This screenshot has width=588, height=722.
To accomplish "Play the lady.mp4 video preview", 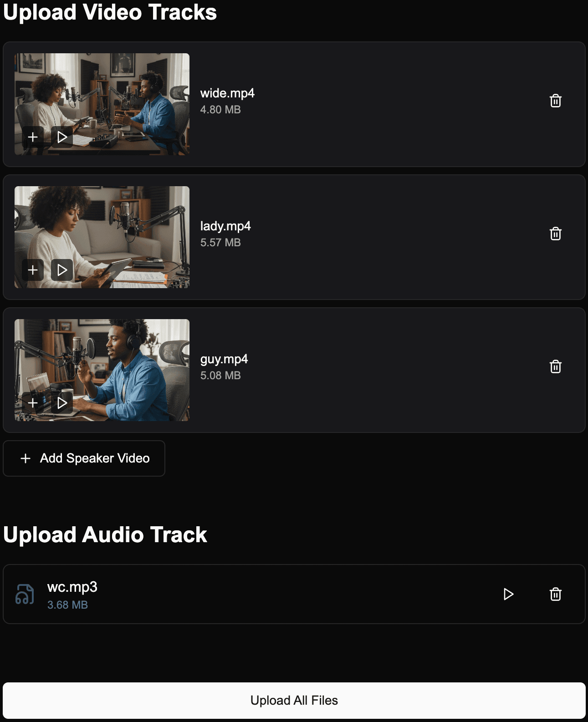I will coord(62,270).
